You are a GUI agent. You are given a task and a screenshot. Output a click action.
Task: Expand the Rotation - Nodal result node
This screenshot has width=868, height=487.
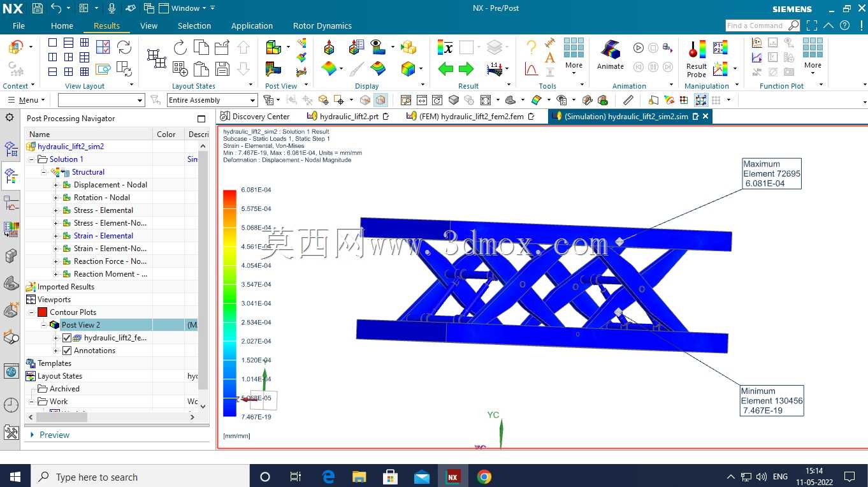tap(55, 198)
